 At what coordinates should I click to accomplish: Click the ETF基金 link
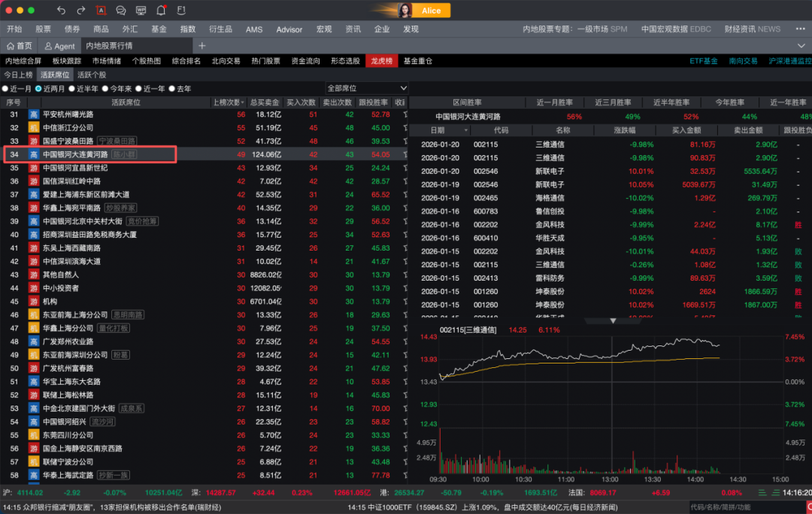click(x=702, y=60)
